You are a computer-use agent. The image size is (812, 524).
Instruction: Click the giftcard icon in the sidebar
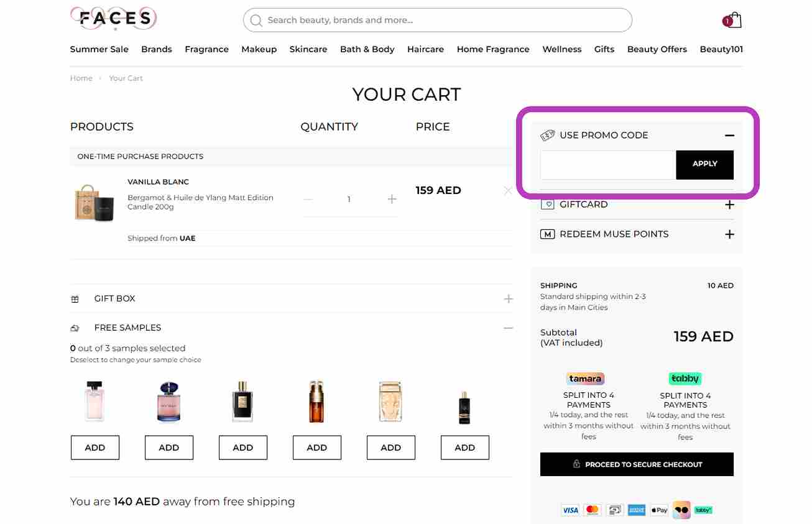548,204
